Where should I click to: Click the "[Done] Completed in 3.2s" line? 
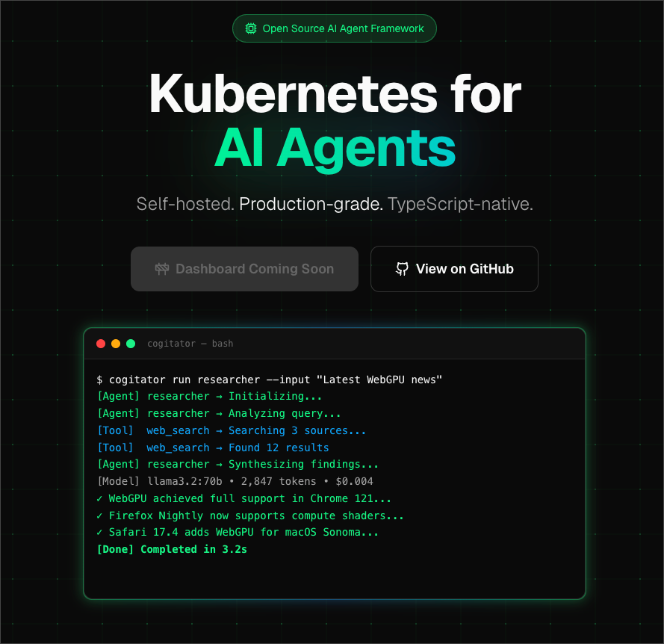172,550
